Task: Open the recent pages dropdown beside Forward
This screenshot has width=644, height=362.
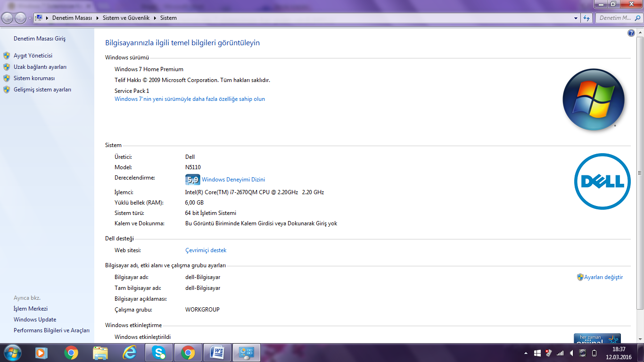Action: (x=30, y=18)
